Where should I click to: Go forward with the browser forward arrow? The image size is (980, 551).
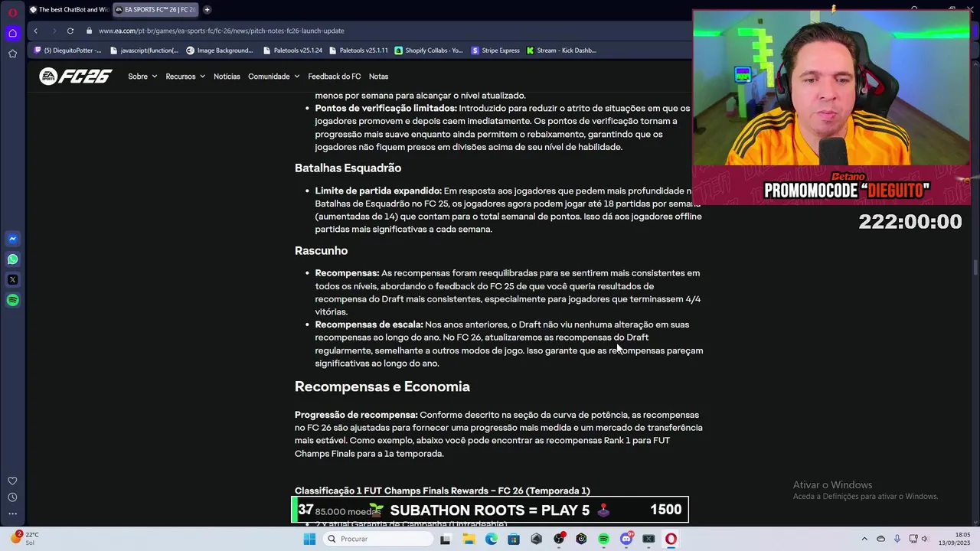[x=54, y=31]
